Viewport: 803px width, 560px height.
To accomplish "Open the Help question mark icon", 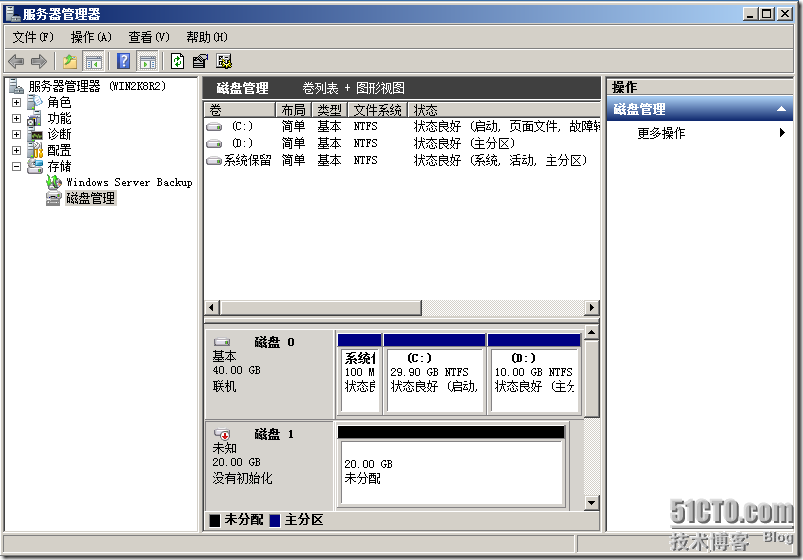I will [x=123, y=61].
